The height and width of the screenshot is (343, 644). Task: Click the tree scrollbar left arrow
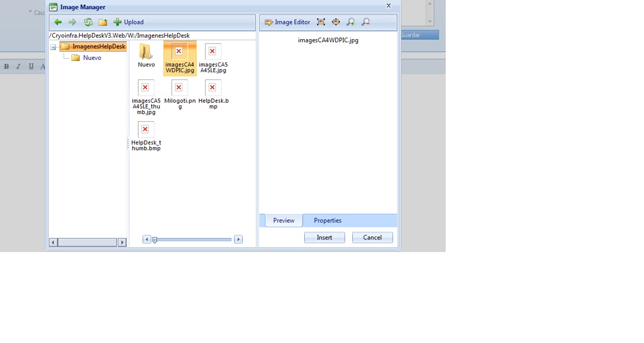pyautogui.click(x=53, y=242)
